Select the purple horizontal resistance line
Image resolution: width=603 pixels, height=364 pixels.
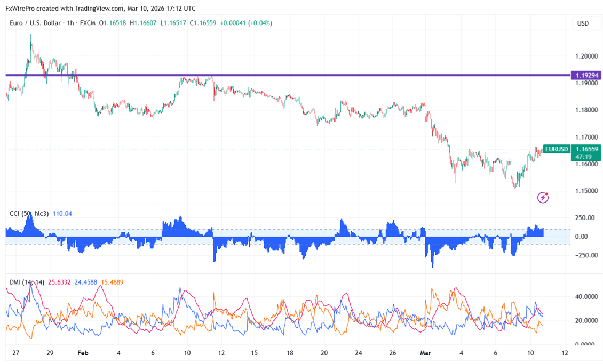288,75
